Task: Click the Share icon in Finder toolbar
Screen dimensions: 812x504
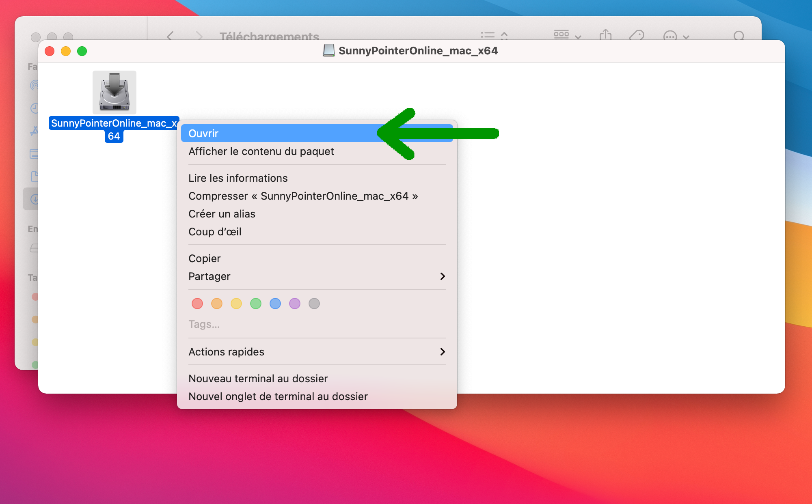Action: tap(605, 35)
